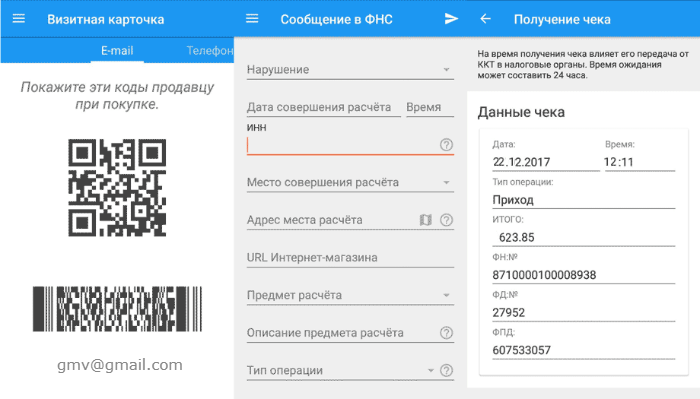Show help for Адрес места расчёта
The width and height of the screenshot is (700, 399).
(x=446, y=220)
